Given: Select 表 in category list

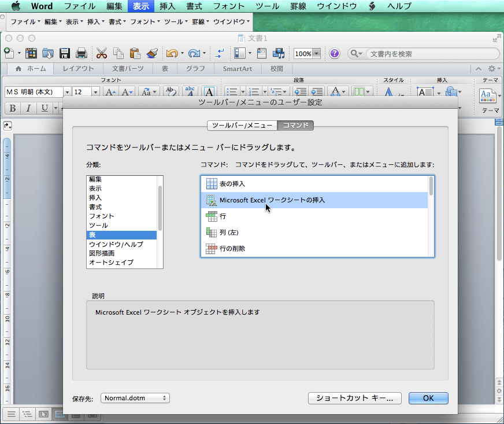Looking at the screenshot, I should pyautogui.click(x=122, y=235).
